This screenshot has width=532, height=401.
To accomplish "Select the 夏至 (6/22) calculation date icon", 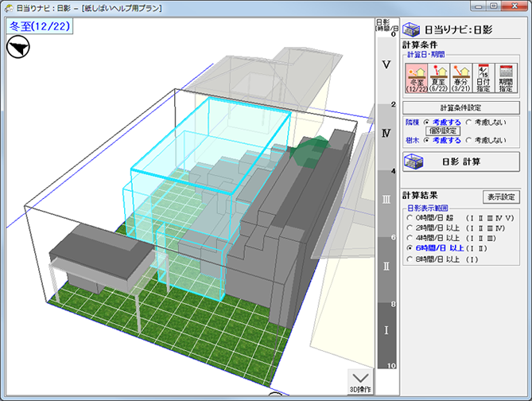I will [439, 78].
